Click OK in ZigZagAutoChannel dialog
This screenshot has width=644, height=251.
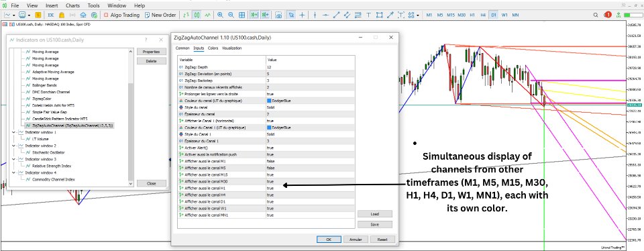click(x=329, y=239)
